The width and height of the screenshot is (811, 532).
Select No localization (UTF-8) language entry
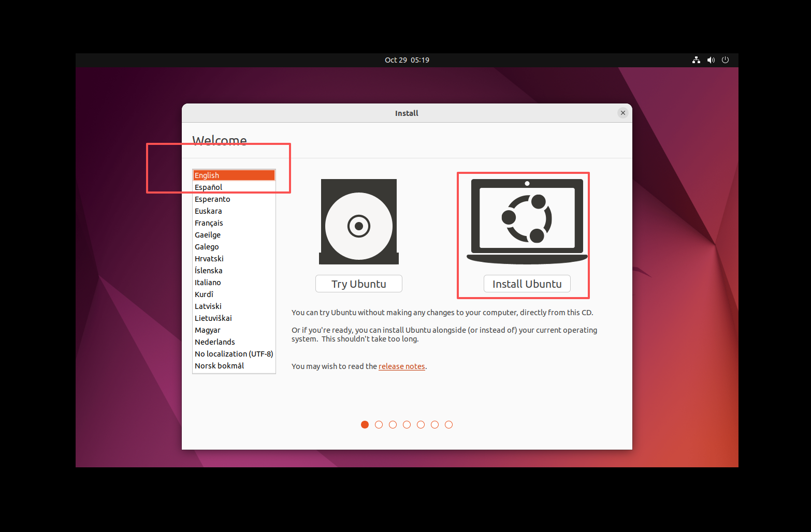[x=234, y=354]
